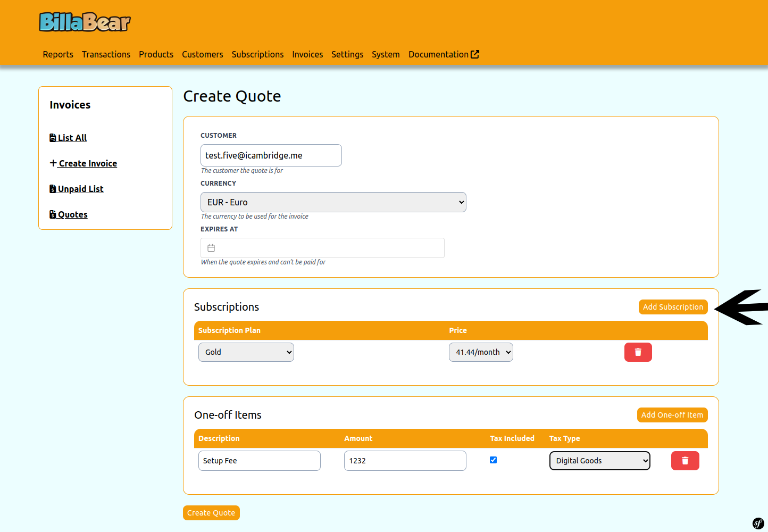Click the calendar icon in Expires At
The width and height of the screenshot is (768, 532).
tap(211, 248)
